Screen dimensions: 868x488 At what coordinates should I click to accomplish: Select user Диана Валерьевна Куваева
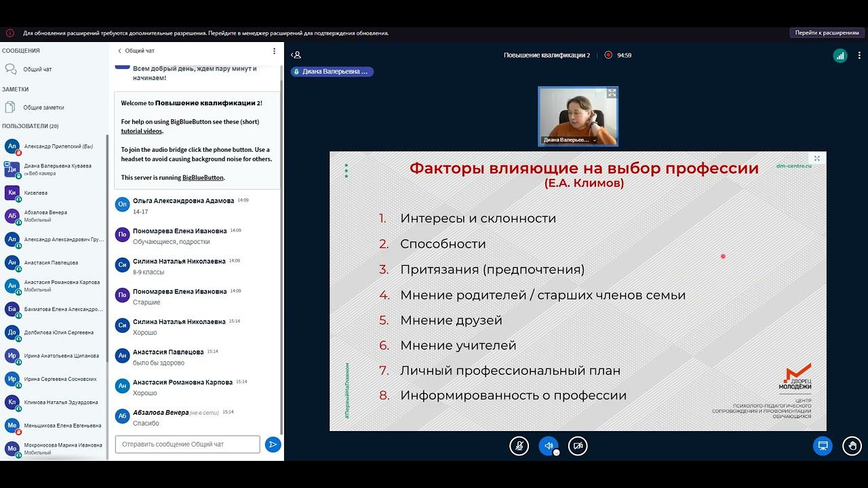click(x=54, y=169)
